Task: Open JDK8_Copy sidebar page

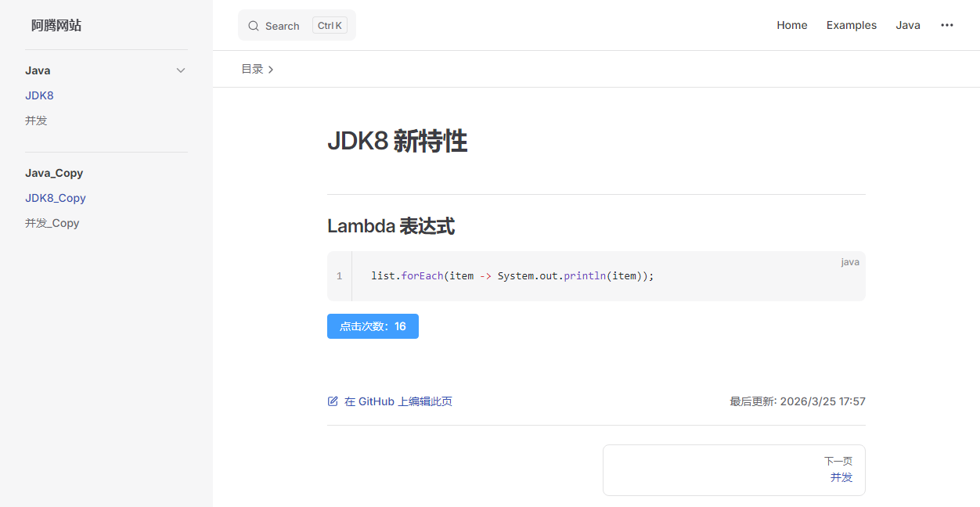Action: point(56,198)
